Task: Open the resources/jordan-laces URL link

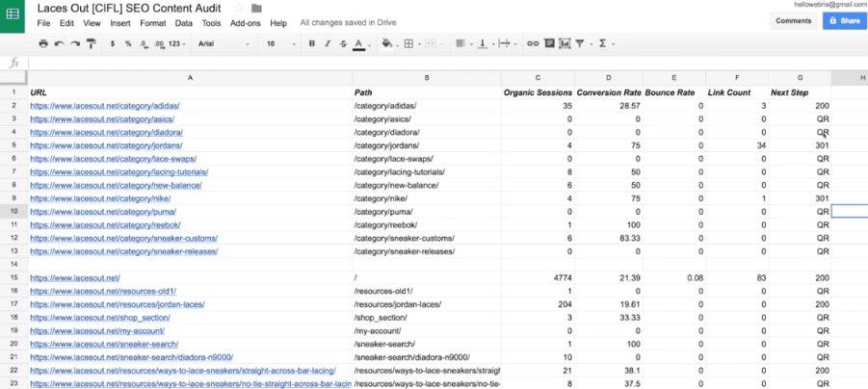Action: pyautogui.click(x=118, y=304)
